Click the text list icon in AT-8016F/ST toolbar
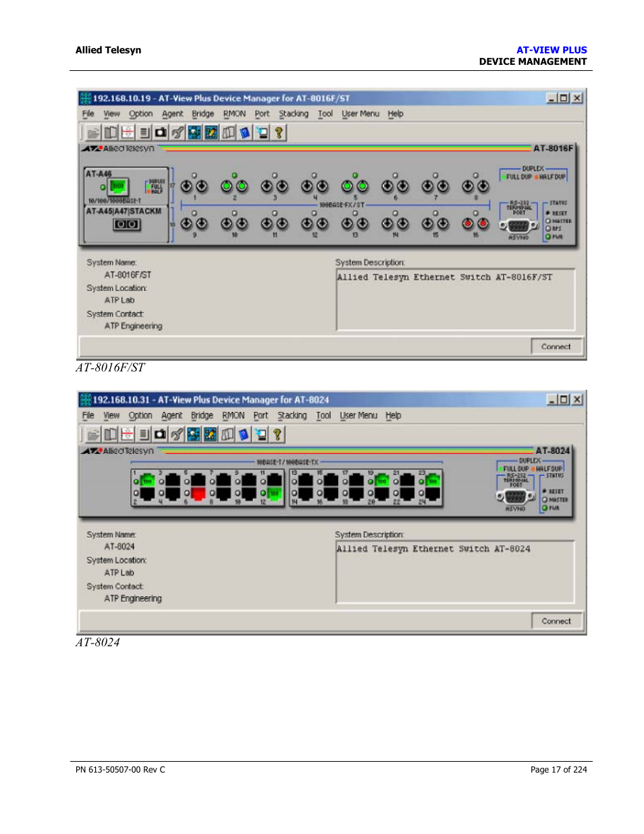Image resolution: width=644 pixels, height=834 pixels. pyautogui.click(x=144, y=132)
